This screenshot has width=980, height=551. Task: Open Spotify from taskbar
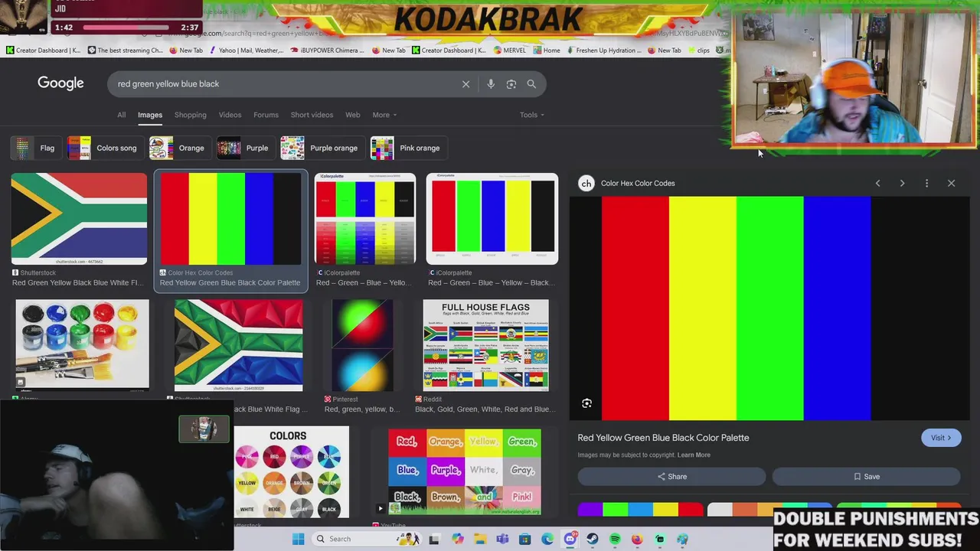[615, 539]
